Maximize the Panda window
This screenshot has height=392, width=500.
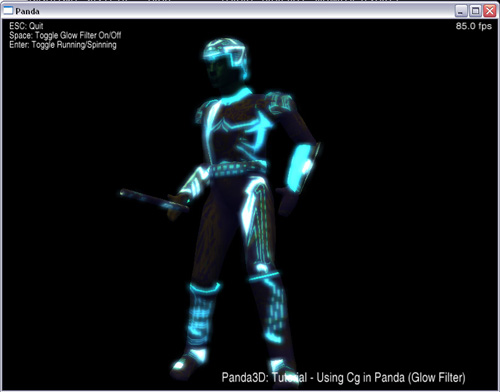point(475,11)
